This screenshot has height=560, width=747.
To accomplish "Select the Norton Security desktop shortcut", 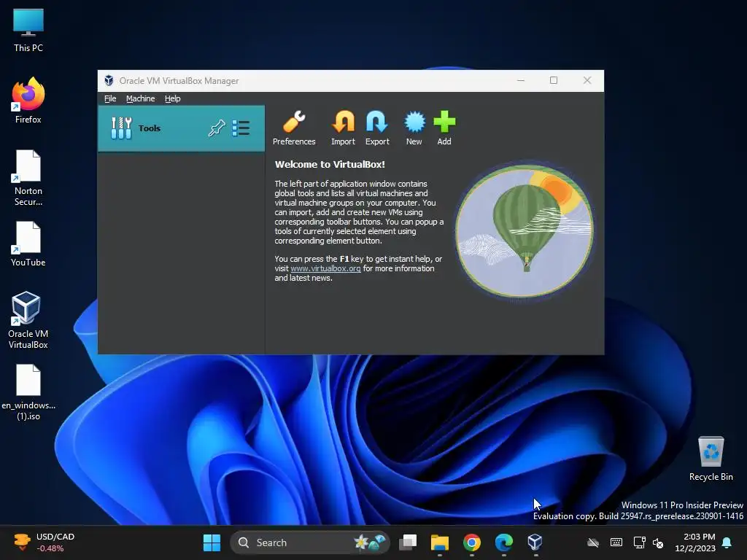I will coord(28,178).
